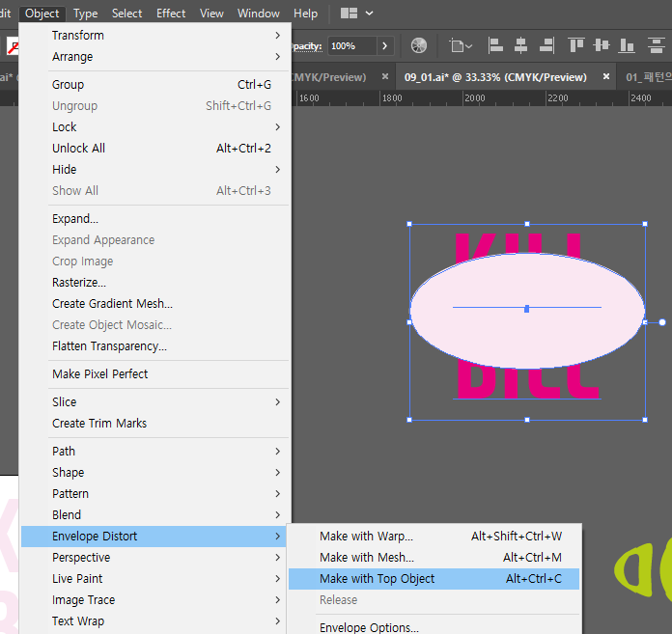Click the ellipse center point marker

[x=527, y=309]
